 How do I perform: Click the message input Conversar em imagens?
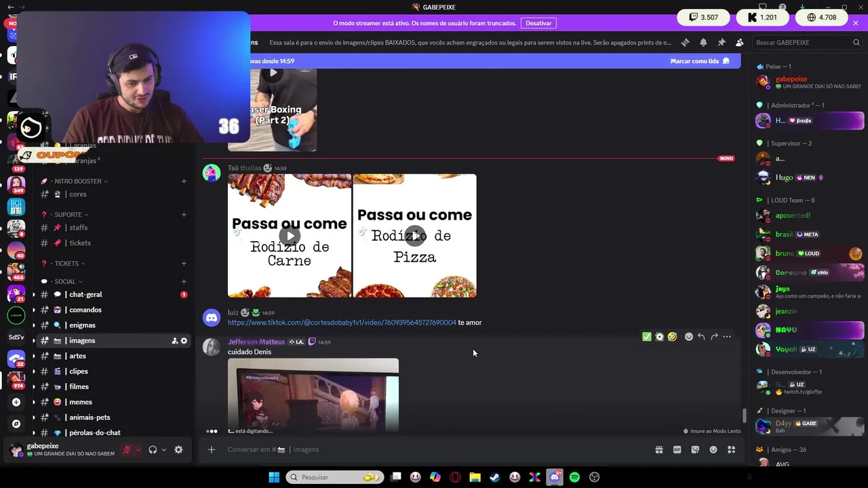434,449
